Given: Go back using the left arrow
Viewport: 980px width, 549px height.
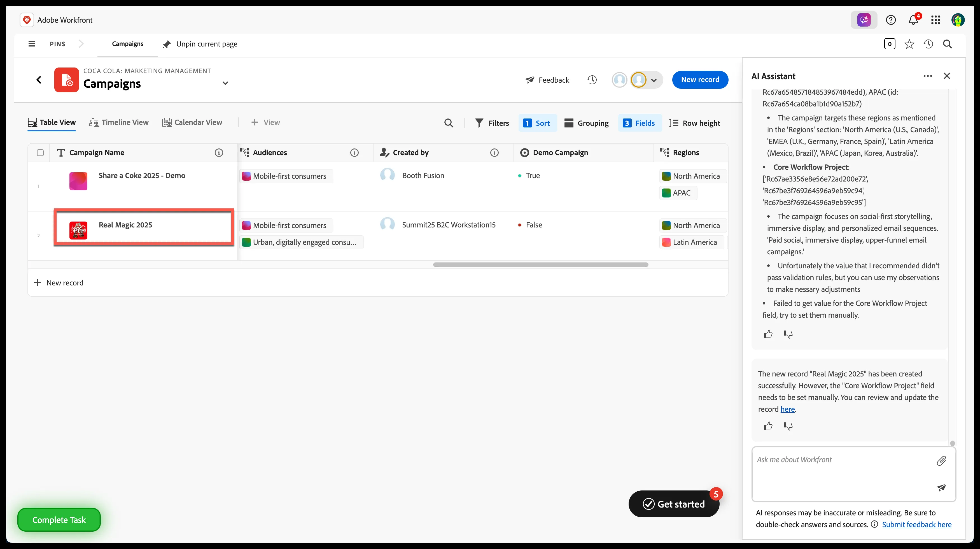Looking at the screenshot, I should 39,80.
